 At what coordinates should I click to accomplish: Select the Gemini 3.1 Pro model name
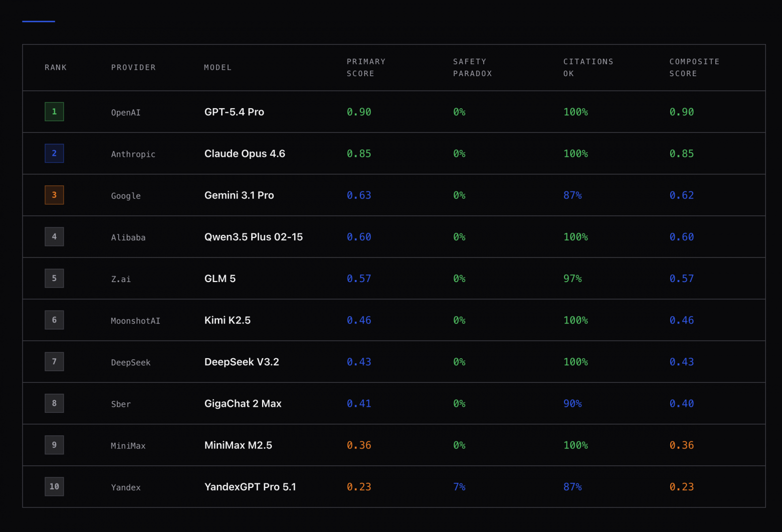tap(239, 195)
